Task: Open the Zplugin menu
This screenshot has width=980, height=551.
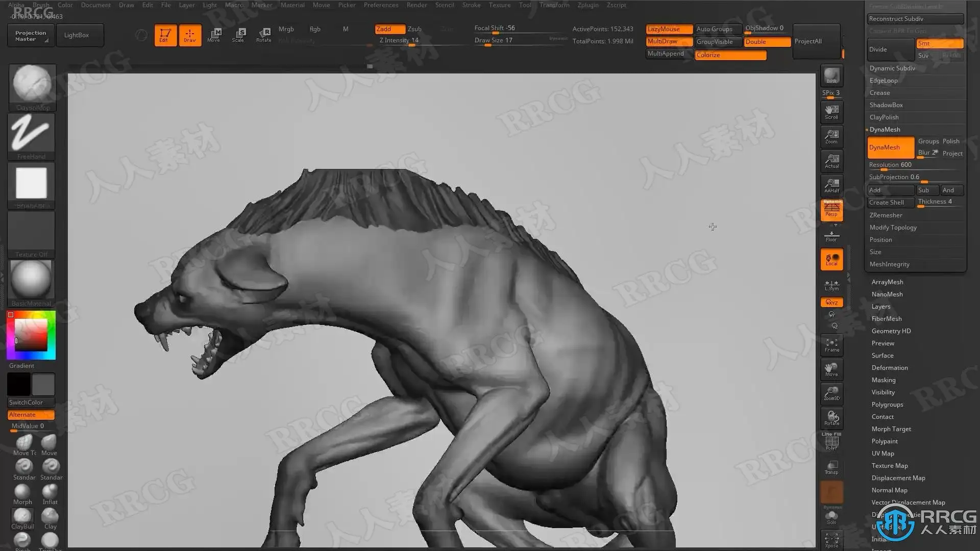Action: [587, 5]
